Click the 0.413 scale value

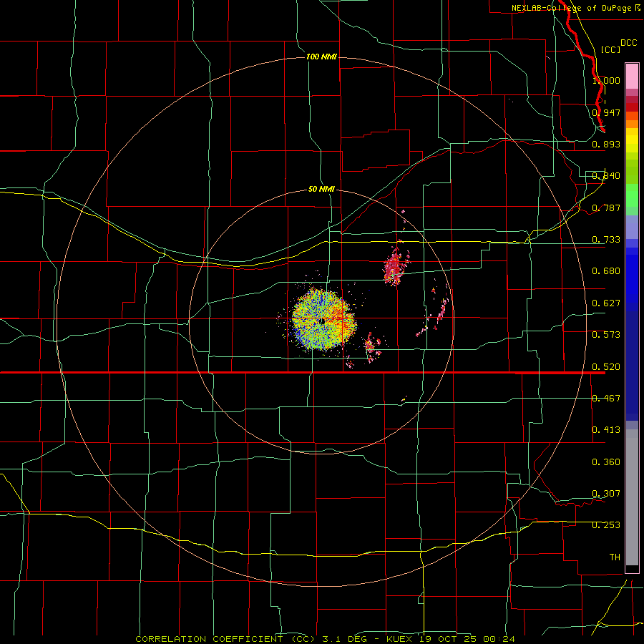tap(606, 430)
